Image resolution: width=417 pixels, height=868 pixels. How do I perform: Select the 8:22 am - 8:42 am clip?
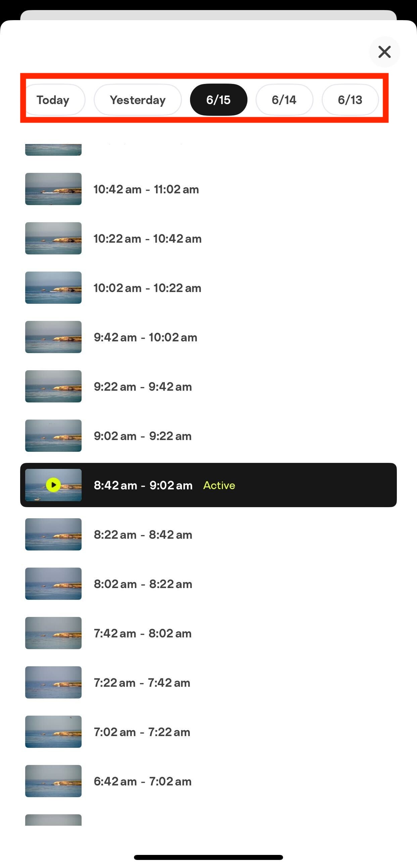(x=208, y=534)
